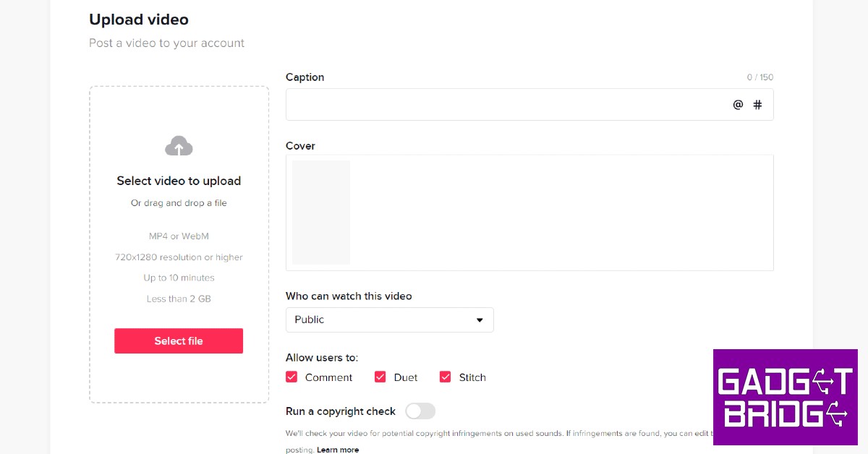Click the Stitch label text
This screenshot has height=454, width=868.
pos(472,377)
